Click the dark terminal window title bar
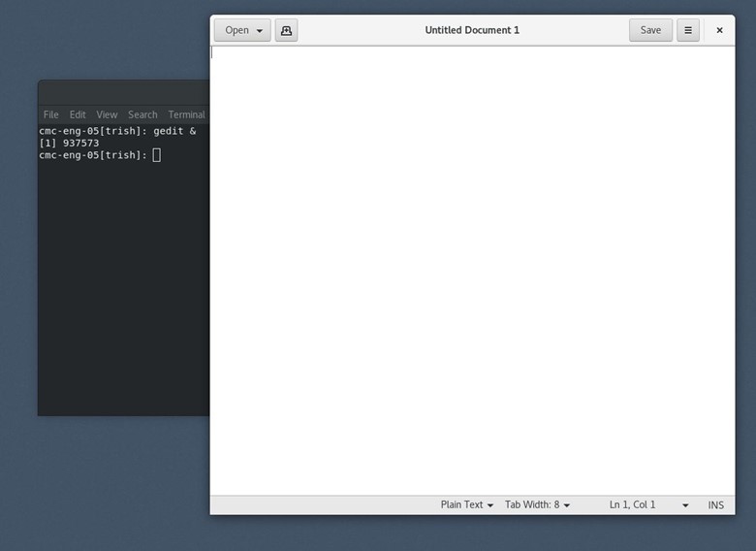This screenshot has height=551, width=756. (x=124, y=92)
